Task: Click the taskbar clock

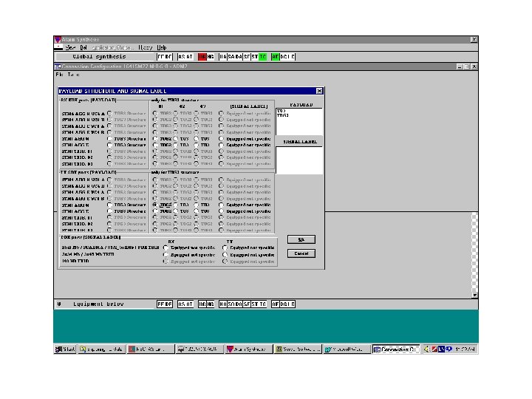Action: pos(465,349)
